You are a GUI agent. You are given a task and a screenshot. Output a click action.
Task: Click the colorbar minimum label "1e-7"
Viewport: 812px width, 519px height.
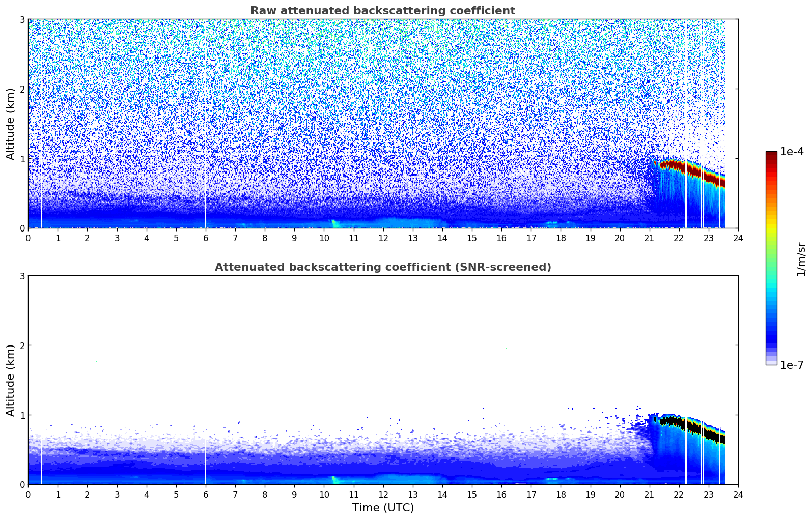pyautogui.click(x=792, y=365)
